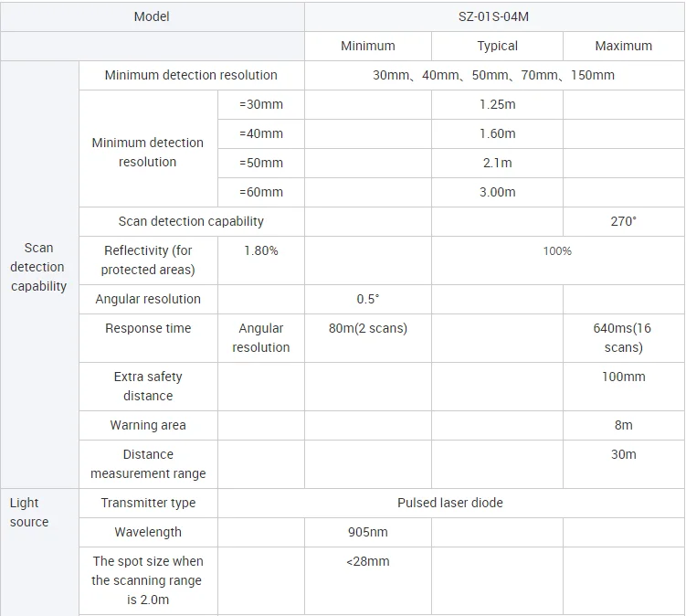The height and width of the screenshot is (616, 686).
Task: Click the 0.5° angular resolution value
Action: tap(368, 299)
